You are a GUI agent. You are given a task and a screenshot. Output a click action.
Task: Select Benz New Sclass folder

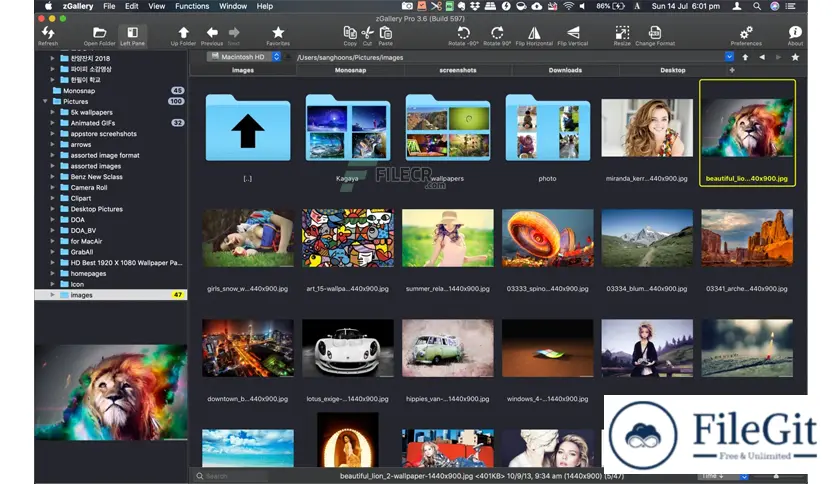(97, 176)
